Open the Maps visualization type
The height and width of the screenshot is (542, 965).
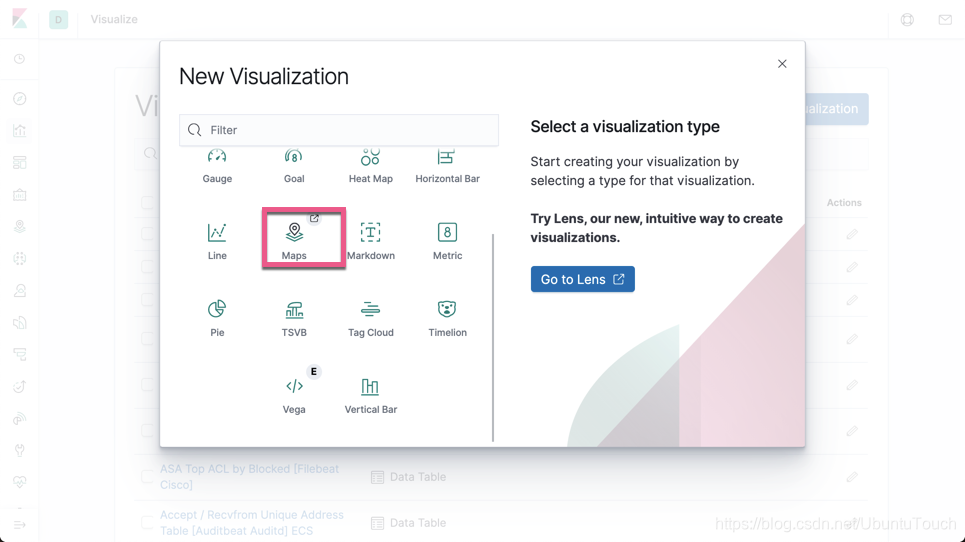[294, 241]
